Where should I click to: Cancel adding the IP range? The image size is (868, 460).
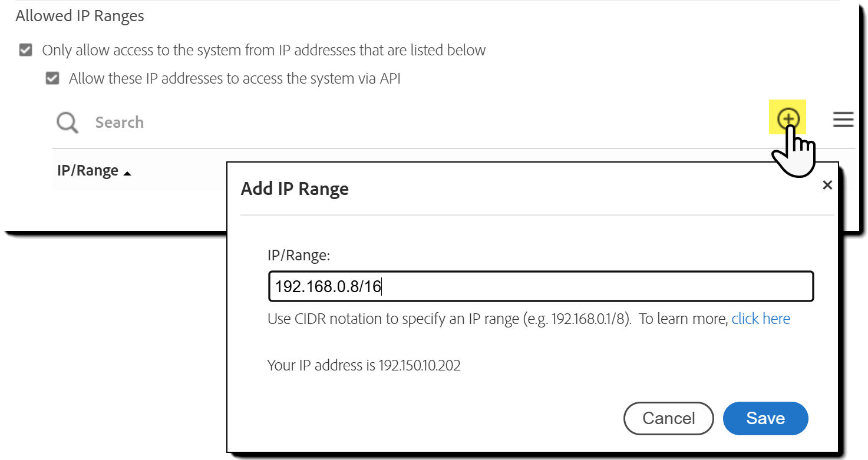tap(668, 418)
